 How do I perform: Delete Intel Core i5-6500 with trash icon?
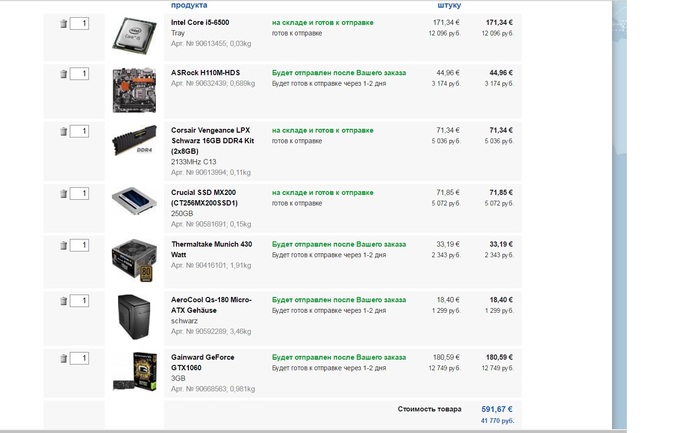click(x=63, y=24)
